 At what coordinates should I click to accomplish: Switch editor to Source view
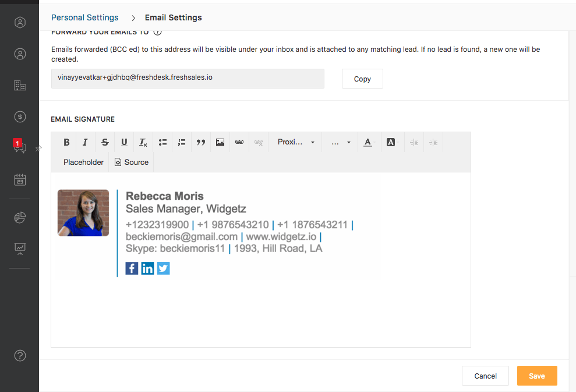pos(132,163)
